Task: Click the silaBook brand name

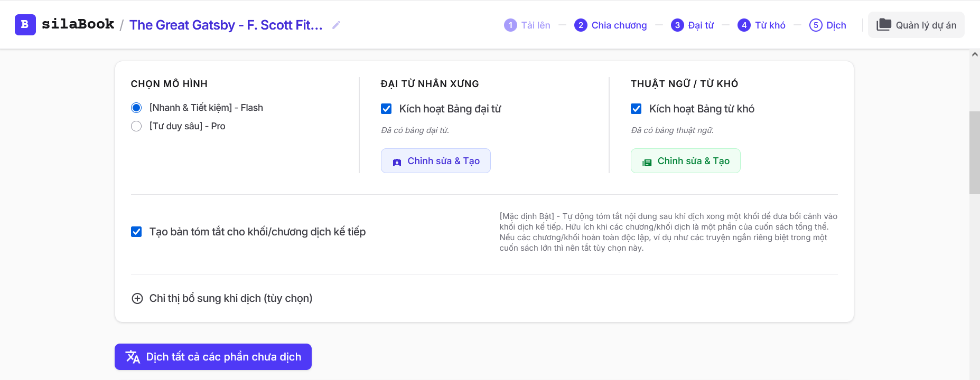Action: (x=78, y=24)
